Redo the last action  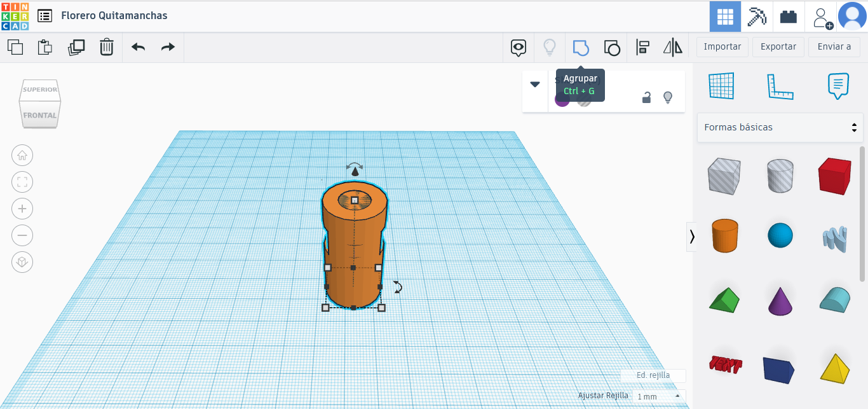tap(168, 47)
